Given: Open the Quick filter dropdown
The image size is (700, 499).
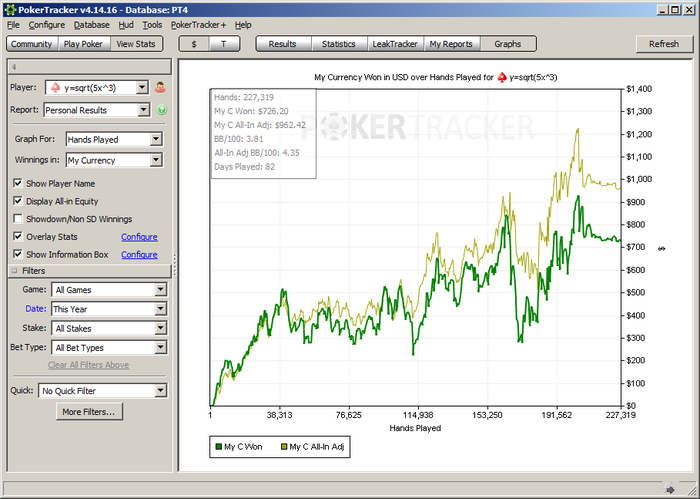Looking at the screenshot, I should coord(161,391).
